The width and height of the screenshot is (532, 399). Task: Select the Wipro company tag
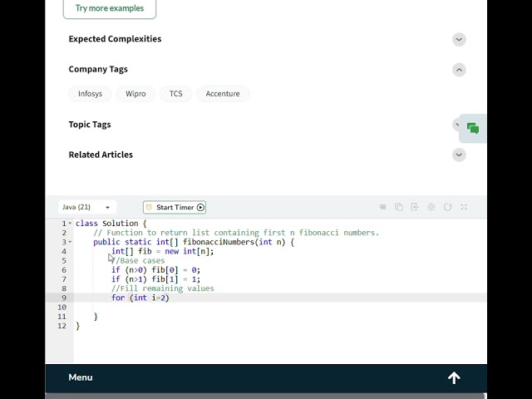coord(135,94)
